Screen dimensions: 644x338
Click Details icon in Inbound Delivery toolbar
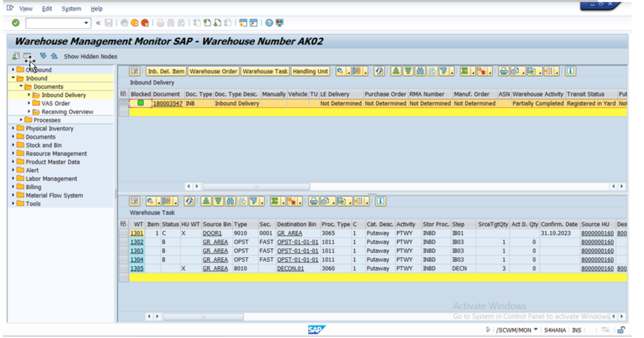tap(135, 71)
